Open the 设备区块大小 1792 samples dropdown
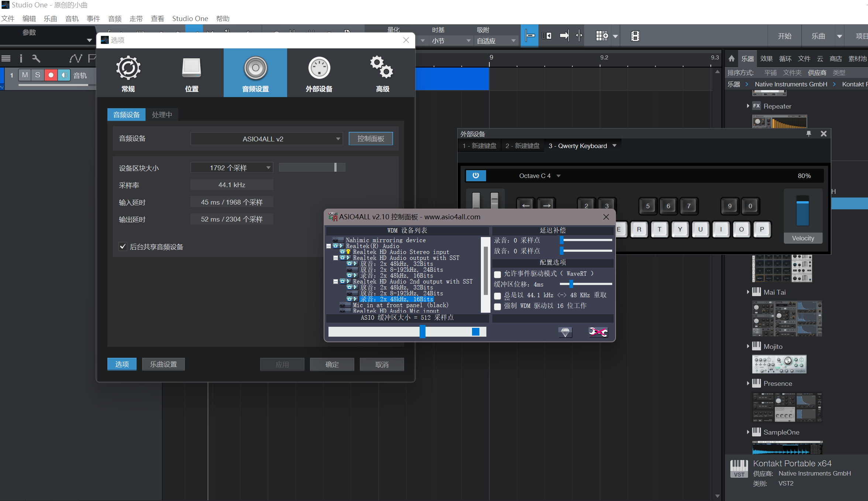The height and width of the screenshot is (501, 868). pyautogui.click(x=232, y=168)
